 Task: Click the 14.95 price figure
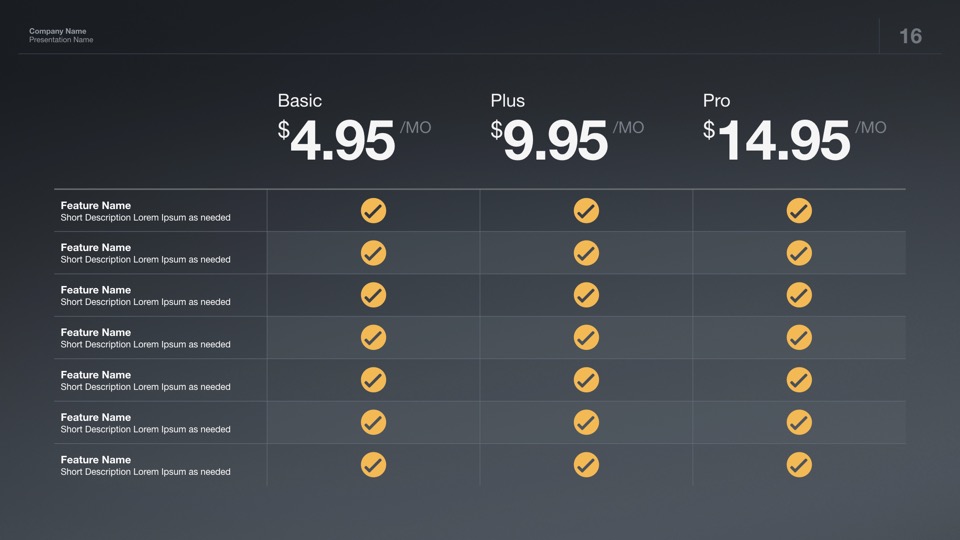point(783,141)
